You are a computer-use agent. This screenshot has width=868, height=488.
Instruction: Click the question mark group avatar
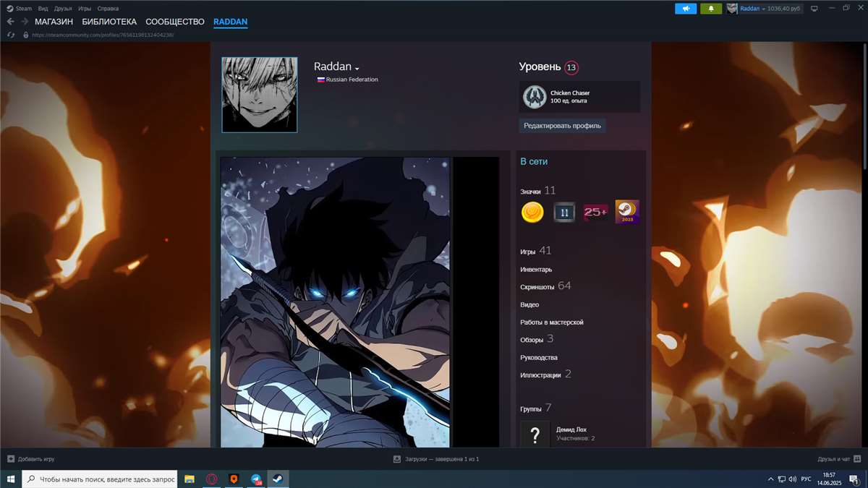pos(535,435)
